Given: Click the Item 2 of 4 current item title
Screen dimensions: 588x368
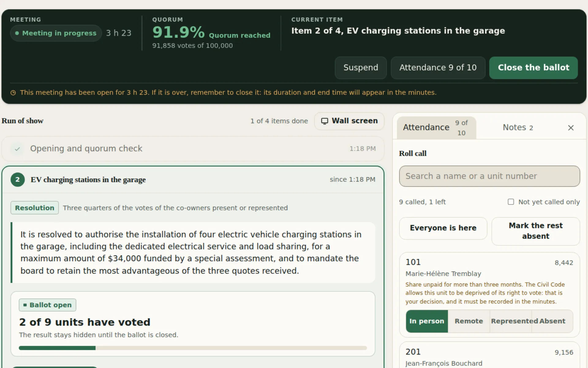Looking at the screenshot, I should (x=398, y=31).
